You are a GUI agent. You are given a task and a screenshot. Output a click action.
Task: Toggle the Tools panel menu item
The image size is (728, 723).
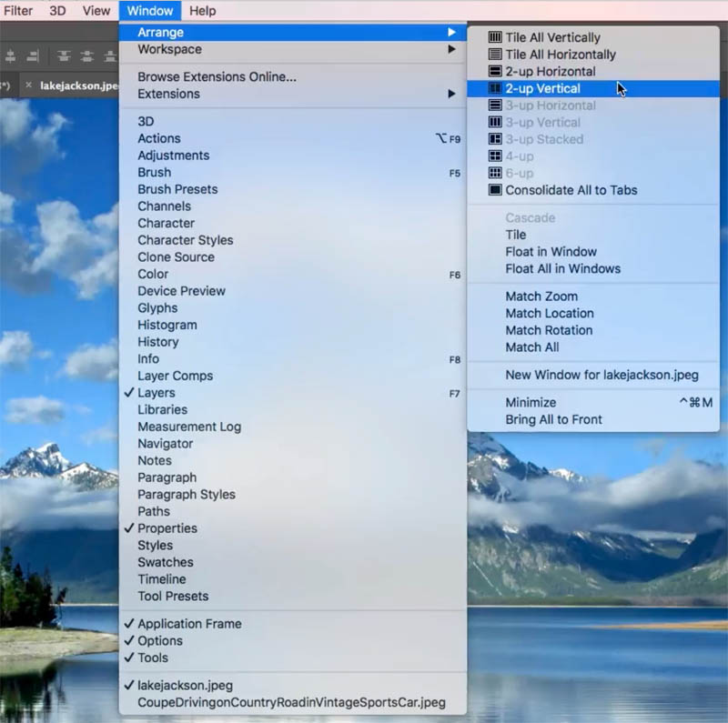click(292, 658)
